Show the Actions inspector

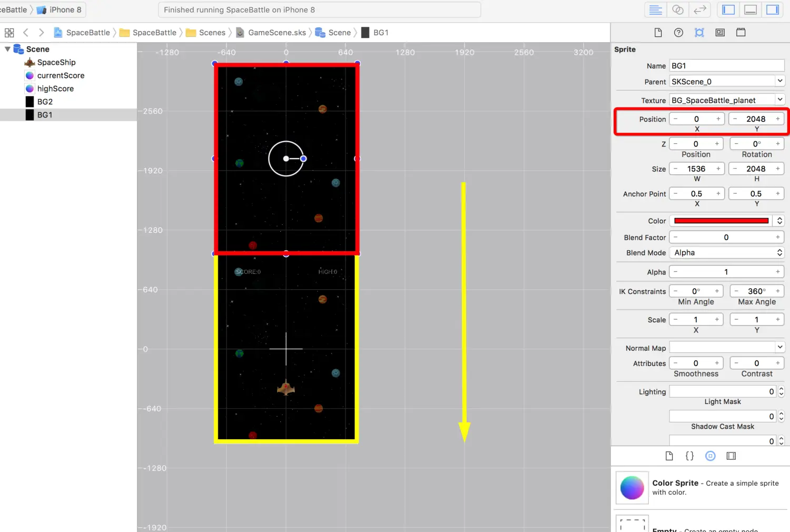pos(740,33)
